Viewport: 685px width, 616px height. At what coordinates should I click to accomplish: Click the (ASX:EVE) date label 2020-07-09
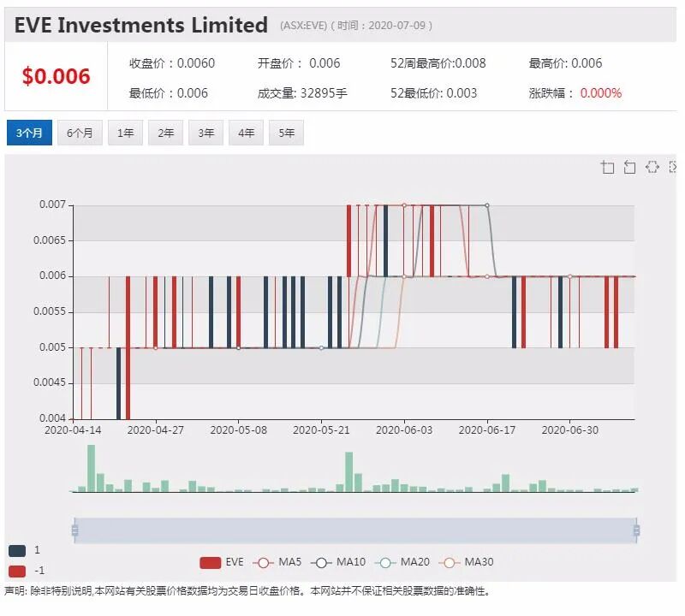[356, 26]
